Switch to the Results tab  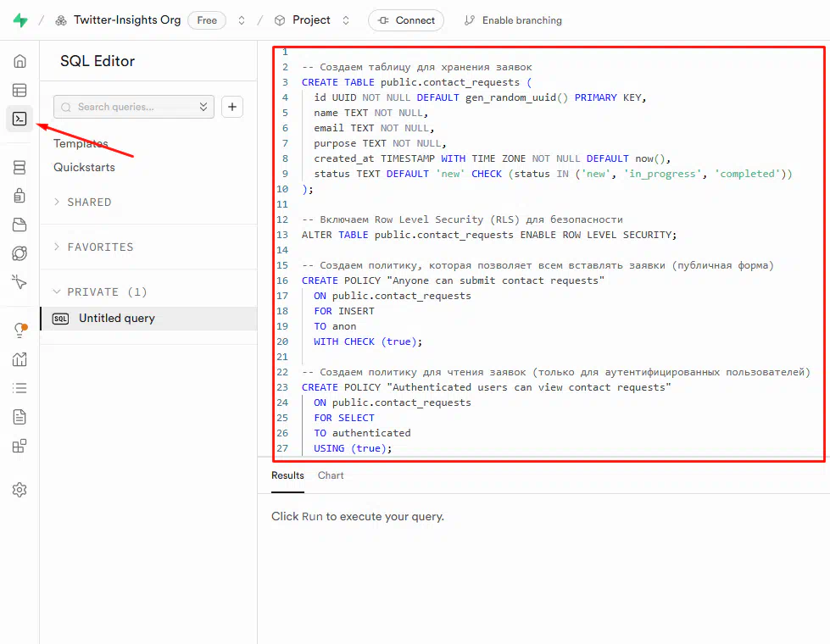coord(287,475)
